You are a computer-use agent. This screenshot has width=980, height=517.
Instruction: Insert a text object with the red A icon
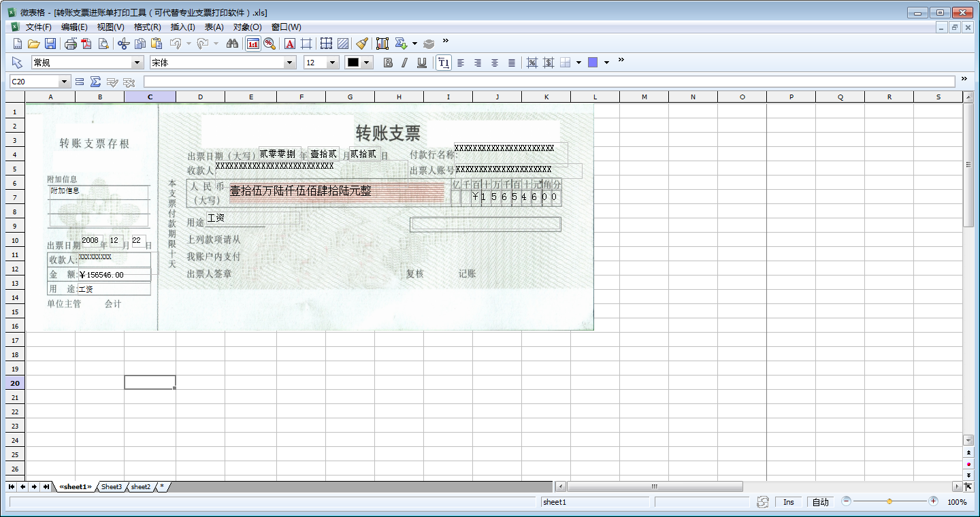290,44
